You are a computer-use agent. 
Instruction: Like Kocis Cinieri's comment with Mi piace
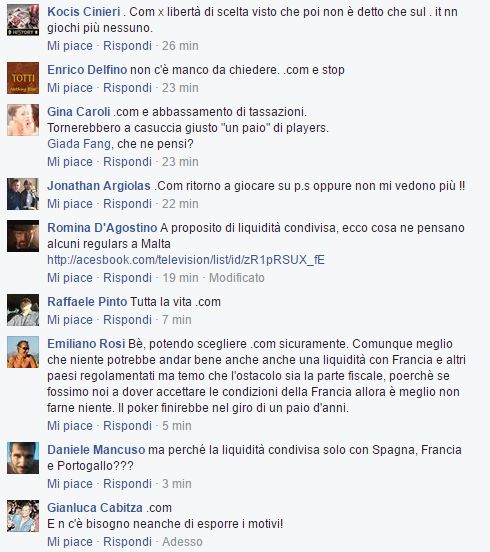pyautogui.click(x=70, y=46)
